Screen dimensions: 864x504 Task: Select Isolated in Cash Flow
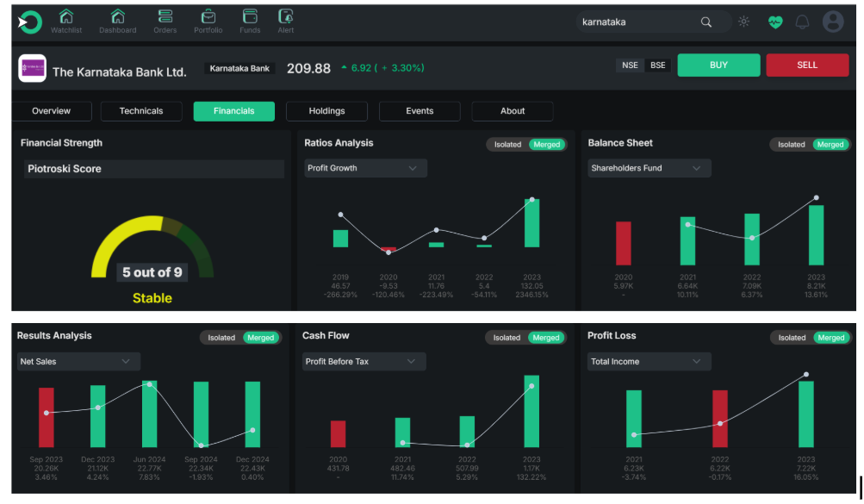tap(507, 338)
